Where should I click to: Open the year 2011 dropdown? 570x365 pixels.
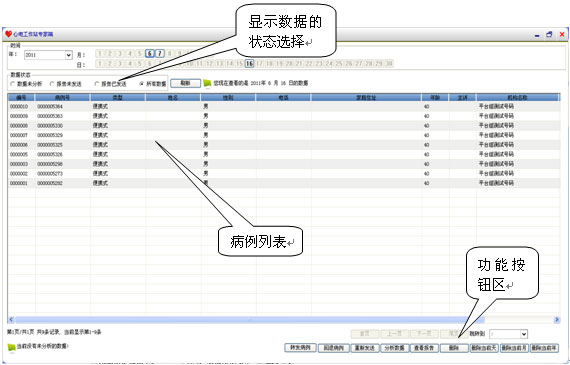click(68, 55)
